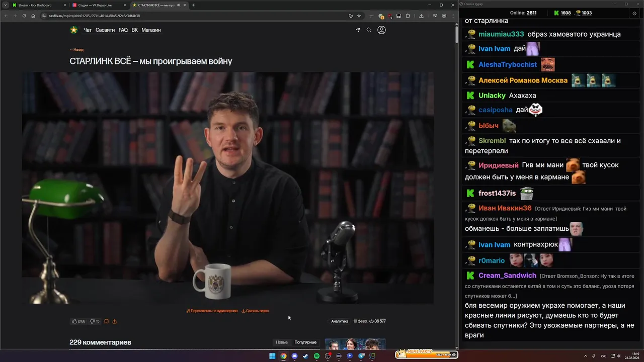This screenshot has height=362, width=644.
Task: Click the Online: 2611 viewer counter
Action: tap(523, 13)
